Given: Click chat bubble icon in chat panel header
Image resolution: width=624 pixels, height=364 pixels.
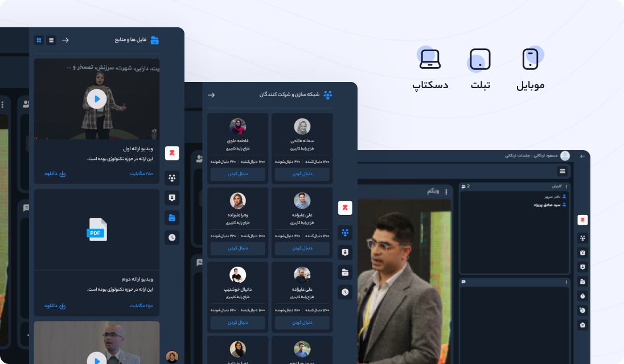Looking at the screenshot, I should click(463, 282).
